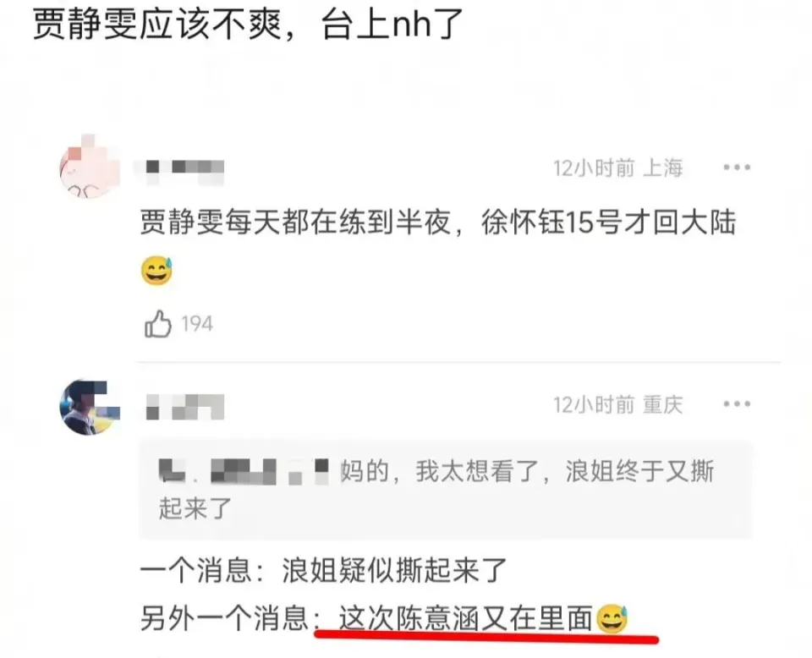Click the 194 like count

click(197, 324)
